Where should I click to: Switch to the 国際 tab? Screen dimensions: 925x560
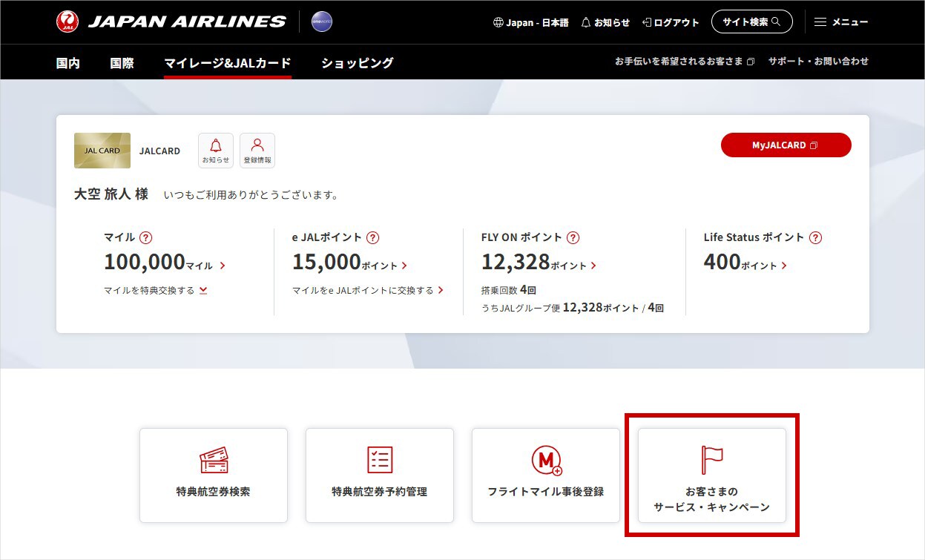pos(122,64)
